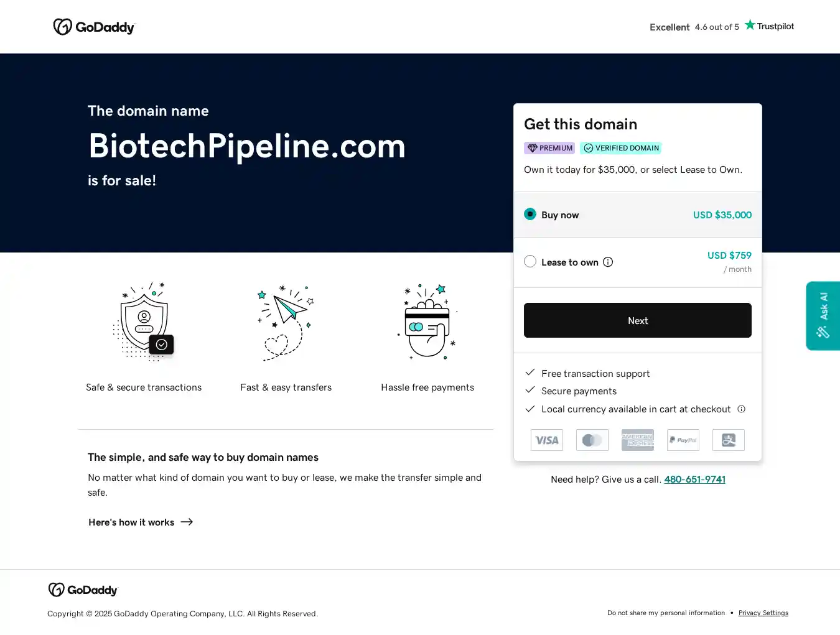Open Here's how it works link
Viewport: 840px width, 635px height.
point(131,522)
